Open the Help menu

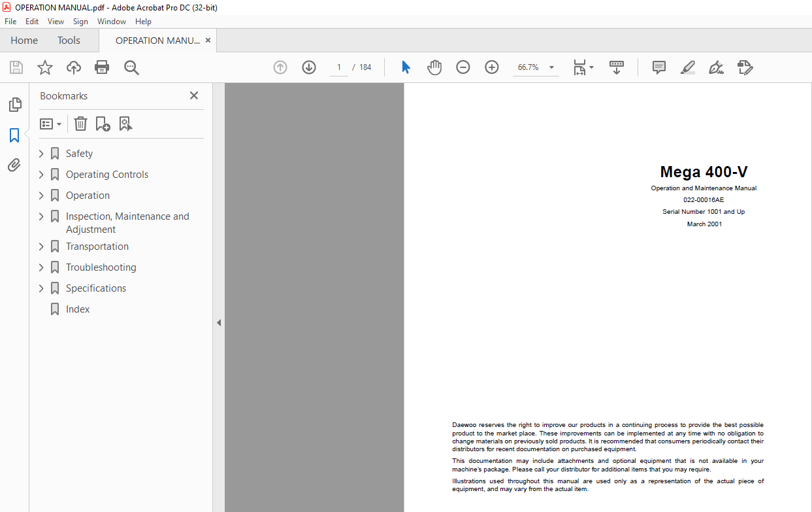(x=143, y=22)
